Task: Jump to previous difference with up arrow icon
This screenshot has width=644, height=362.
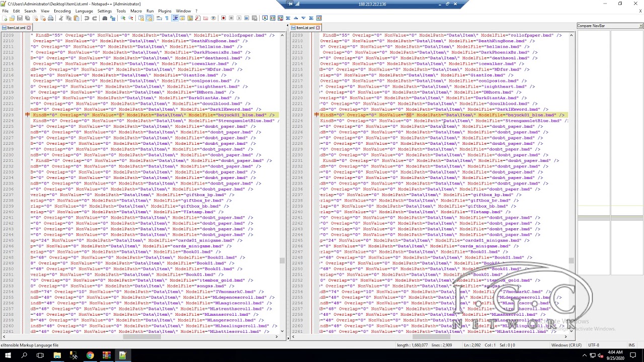Action: tap(296, 18)
